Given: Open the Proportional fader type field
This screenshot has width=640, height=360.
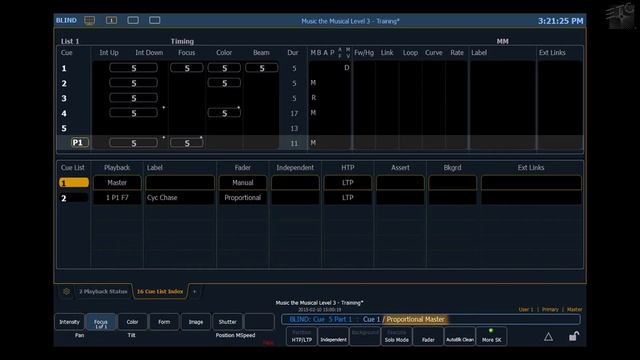Looking at the screenshot, I should (242, 198).
